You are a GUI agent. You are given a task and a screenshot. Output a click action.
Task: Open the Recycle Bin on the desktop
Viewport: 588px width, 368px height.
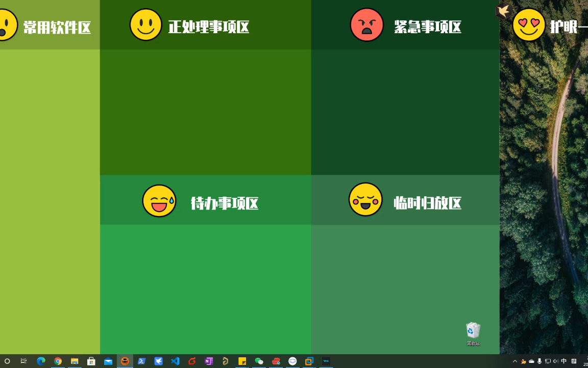[x=473, y=331]
